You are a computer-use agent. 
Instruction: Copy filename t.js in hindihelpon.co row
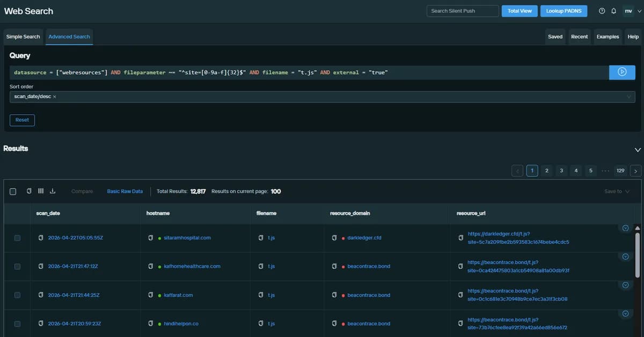[261, 324]
